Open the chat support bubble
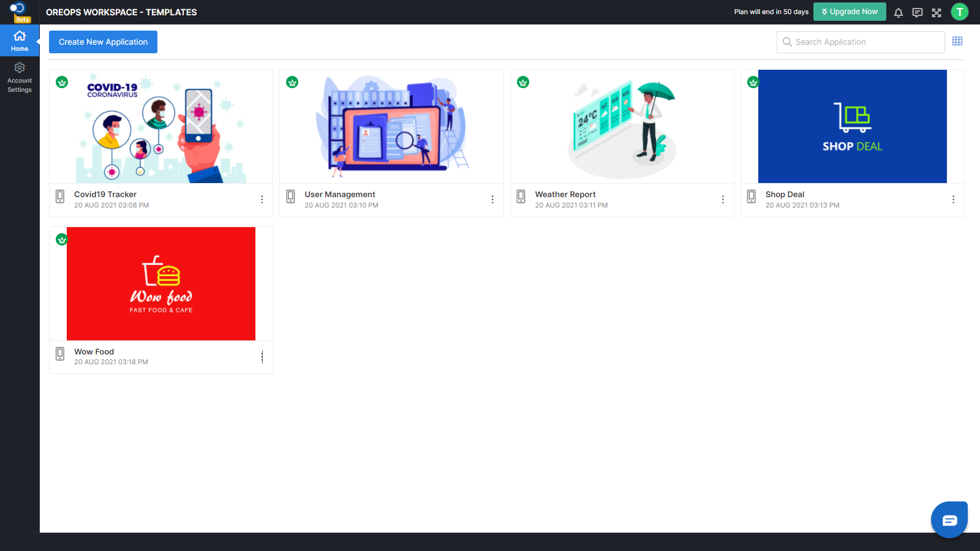 (x=949, y=520)
